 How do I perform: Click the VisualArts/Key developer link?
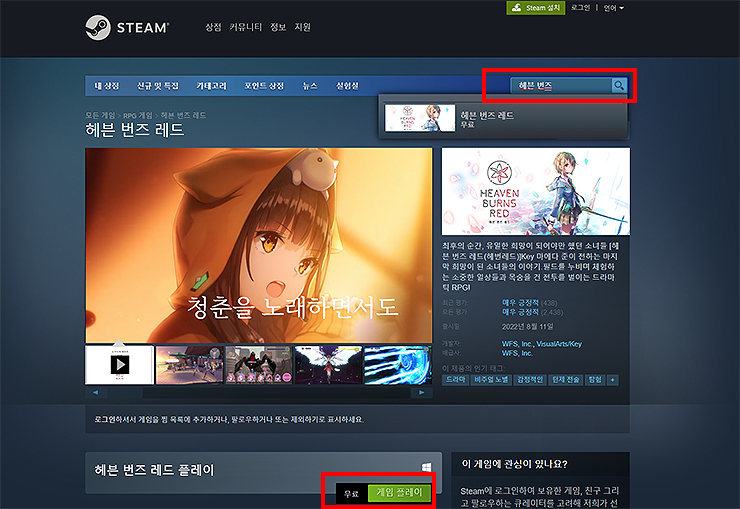tap(559, 344)
